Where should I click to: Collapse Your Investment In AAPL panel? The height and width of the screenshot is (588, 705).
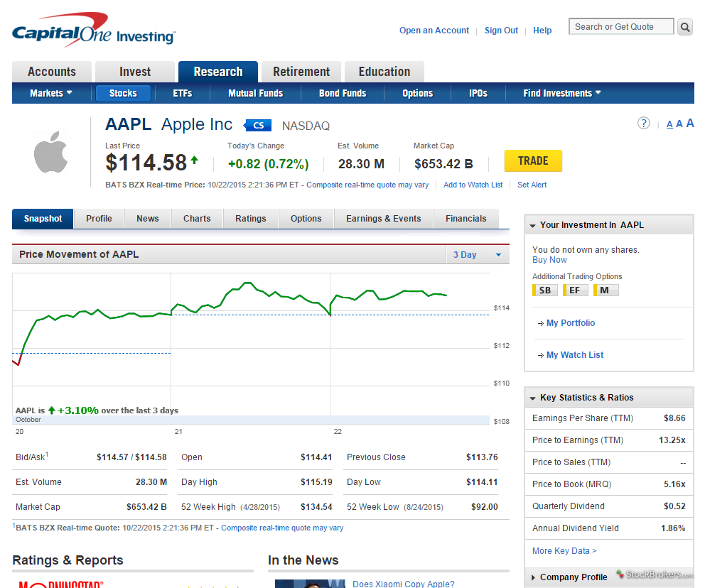pyautogui.click(x=533, y=225)
